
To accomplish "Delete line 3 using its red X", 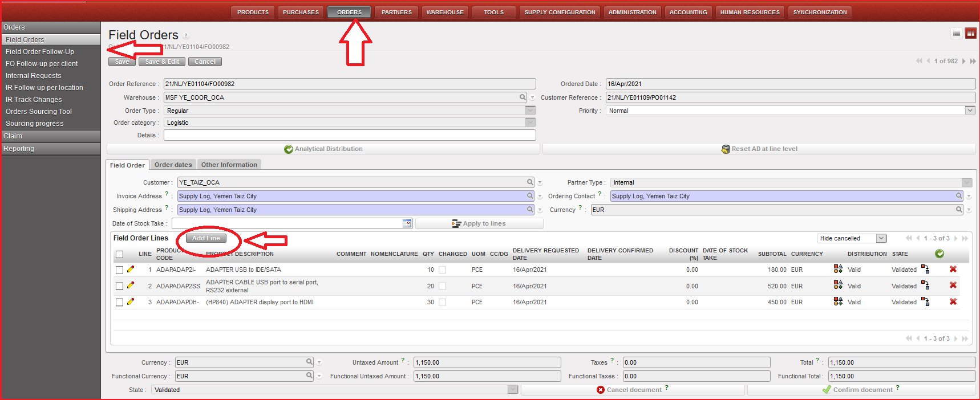I will point(953,302).
